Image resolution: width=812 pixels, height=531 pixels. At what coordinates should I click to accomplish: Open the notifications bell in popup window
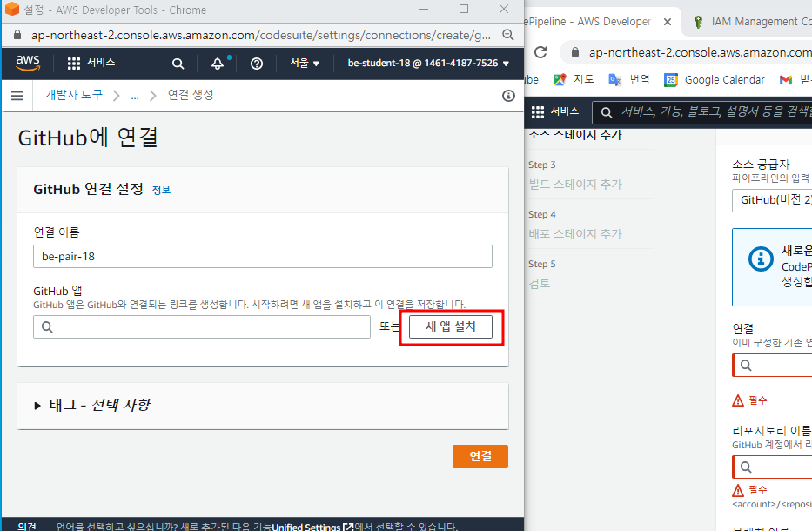218,64
